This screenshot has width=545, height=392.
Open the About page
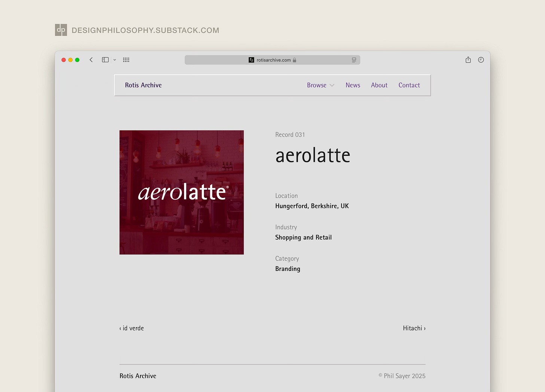pos(379,85)
